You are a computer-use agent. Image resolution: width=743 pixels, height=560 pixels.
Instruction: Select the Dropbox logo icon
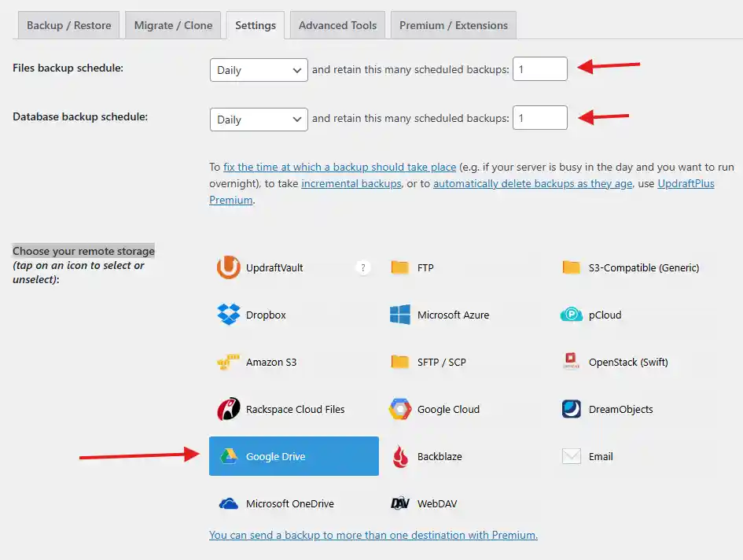coord(228,315)
